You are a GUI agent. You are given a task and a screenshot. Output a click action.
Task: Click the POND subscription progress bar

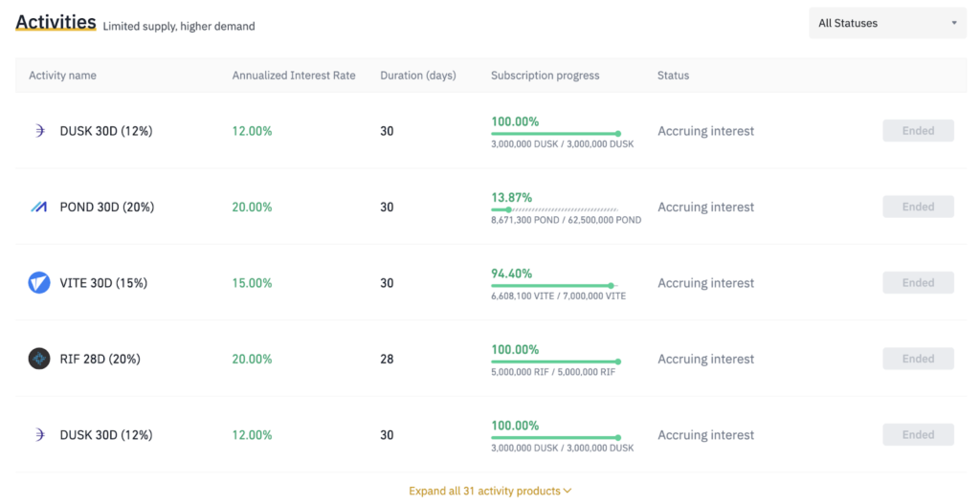[x=555, y=209]
